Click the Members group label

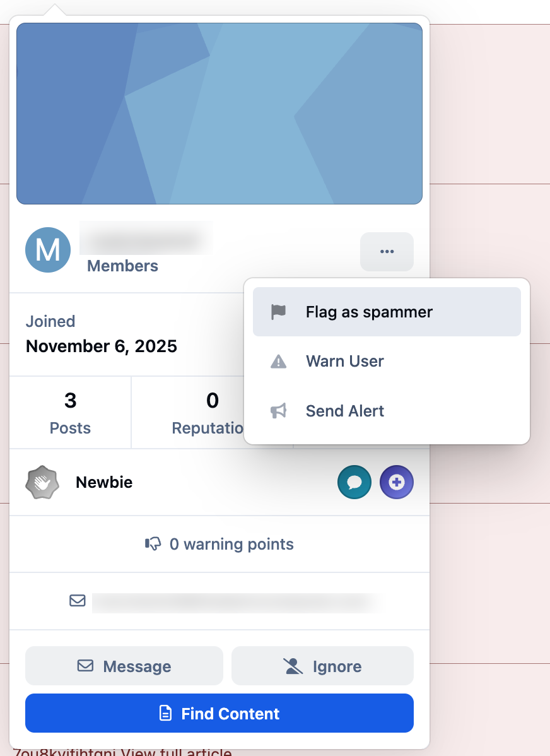pyautogui.click(x=122, y=266)
